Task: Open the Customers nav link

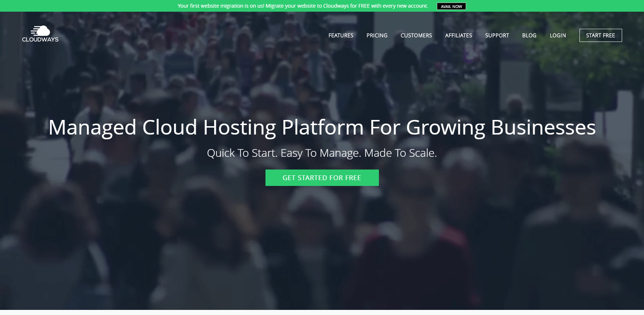Action: click(416, 35)
